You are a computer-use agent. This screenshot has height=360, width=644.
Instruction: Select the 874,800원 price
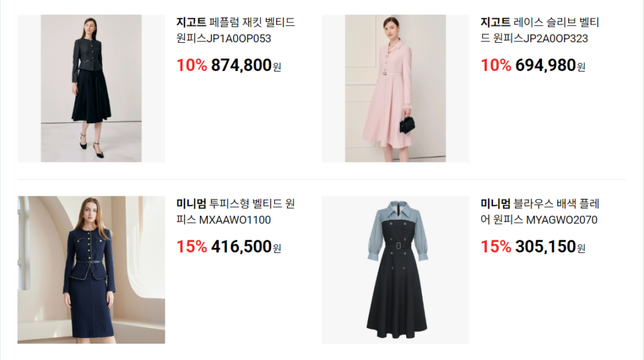246,65
